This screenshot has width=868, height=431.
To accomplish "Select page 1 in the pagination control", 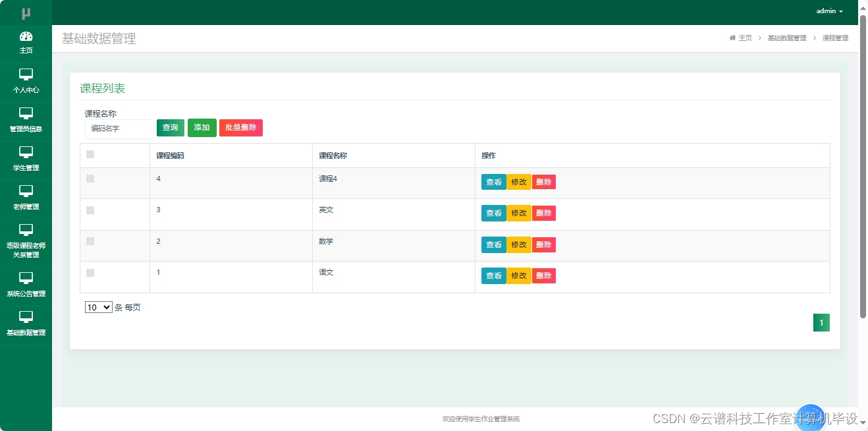I will point(821,322).
